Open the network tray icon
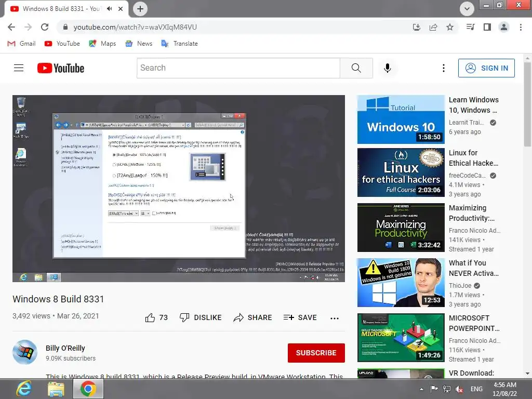This screenshot has height=399, width=532. coord(446,389)
